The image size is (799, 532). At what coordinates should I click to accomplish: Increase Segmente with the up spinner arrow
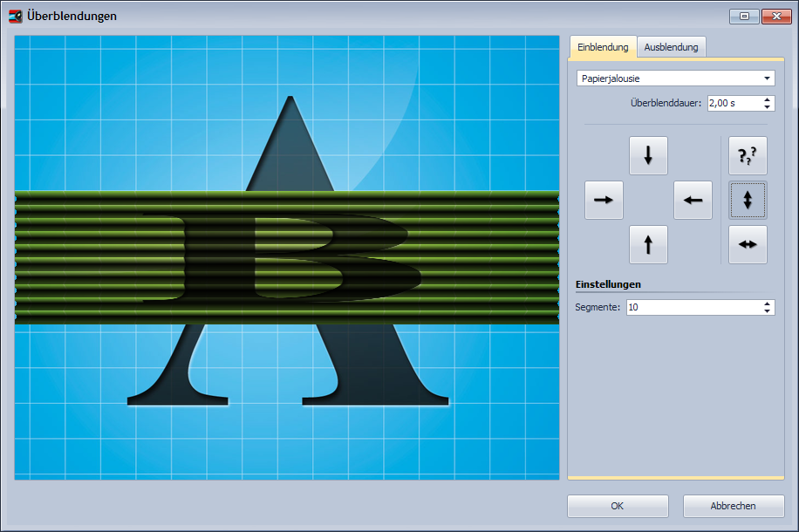(x=768, y=304)
